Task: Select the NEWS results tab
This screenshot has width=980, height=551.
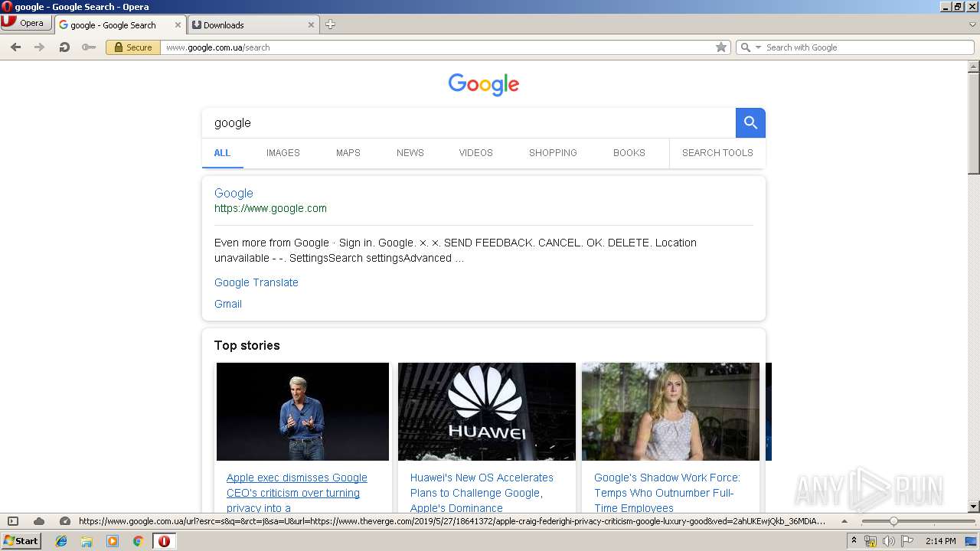Action: (x=410, y=153)
